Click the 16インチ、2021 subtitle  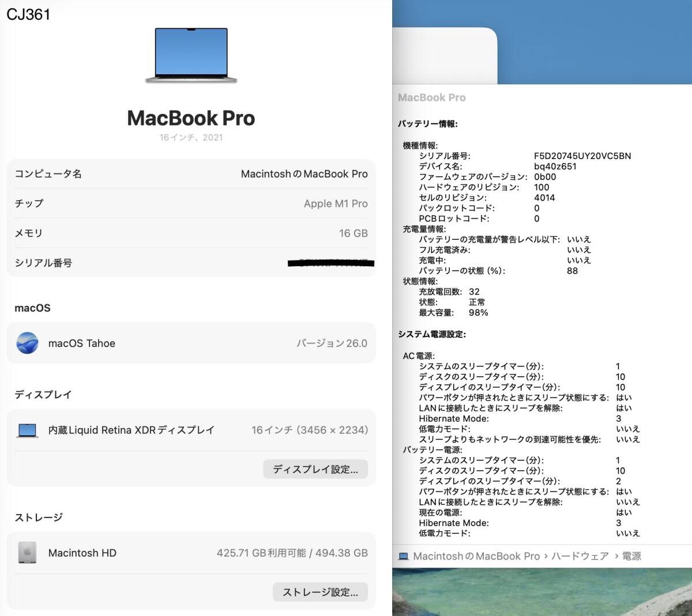(191, 138)
